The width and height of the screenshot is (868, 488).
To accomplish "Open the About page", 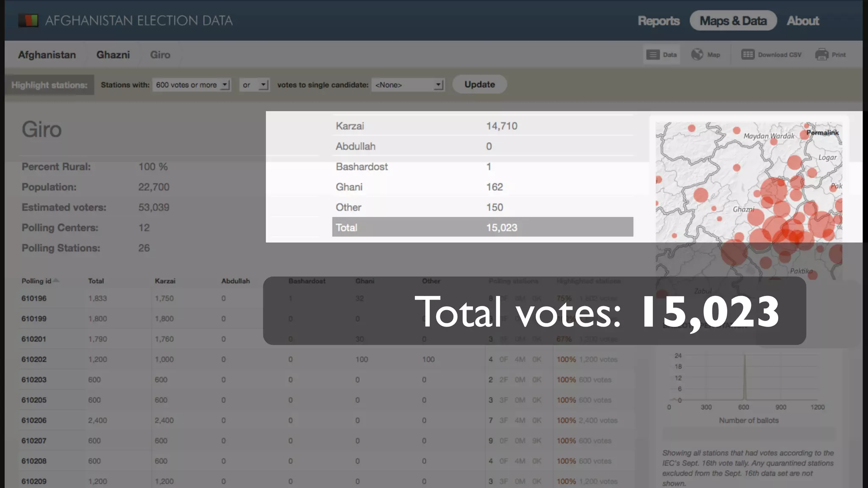I will (x=803, y=21).
